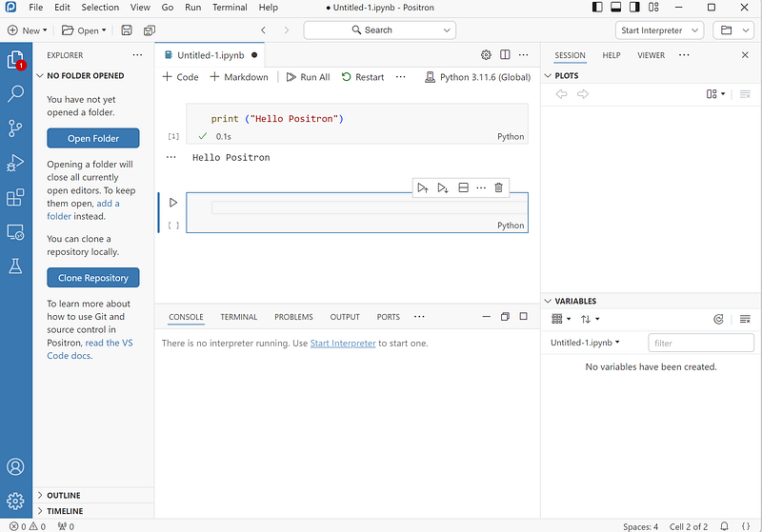The width and height of the screenshot is (762, 532).
Task: Open the Manage gear in activity bar
Action: [15, 501]
